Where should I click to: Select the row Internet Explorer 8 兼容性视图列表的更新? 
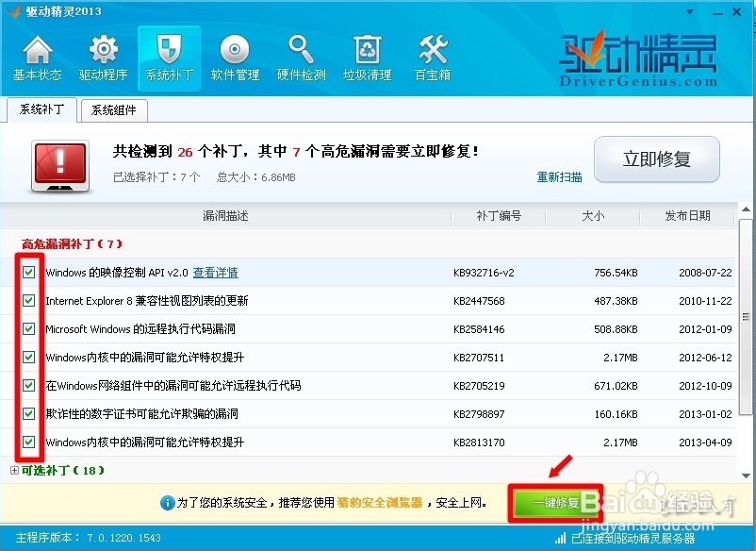(x=368, y=301)
